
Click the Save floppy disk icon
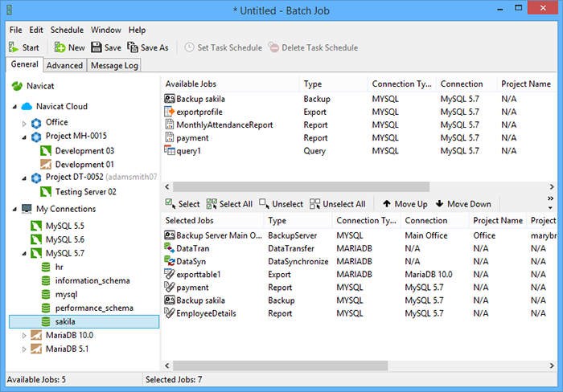pos(97,47)
